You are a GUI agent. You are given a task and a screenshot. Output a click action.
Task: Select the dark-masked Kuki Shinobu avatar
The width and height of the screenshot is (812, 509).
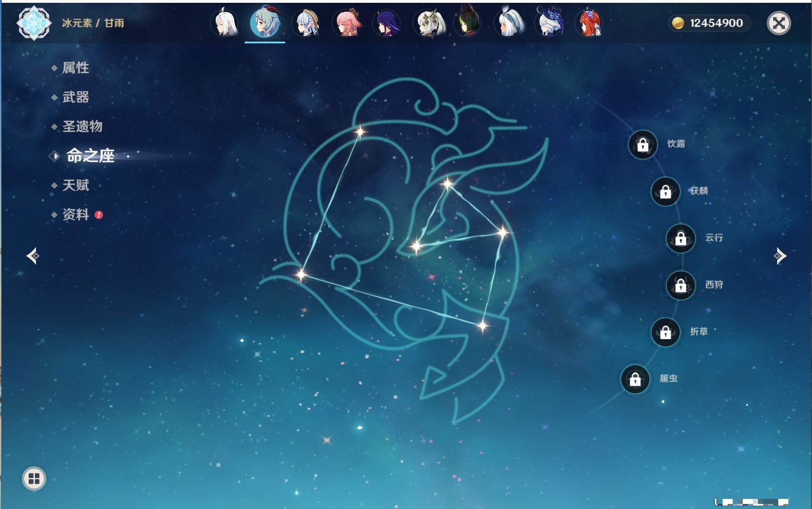pos(468,23)
